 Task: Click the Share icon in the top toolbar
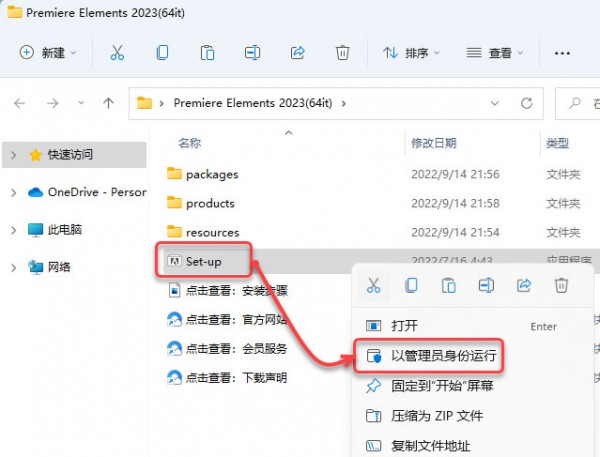click(297, 52)
